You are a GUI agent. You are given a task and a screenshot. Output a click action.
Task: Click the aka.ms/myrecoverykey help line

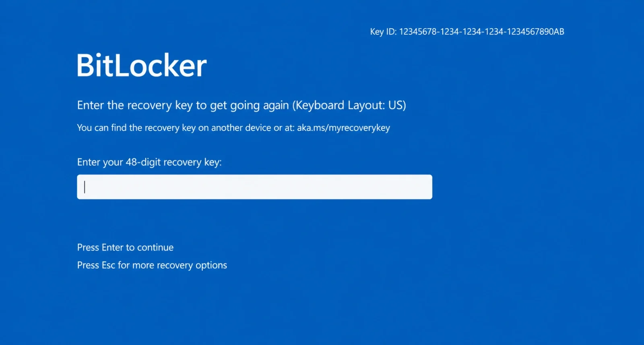point(233,128)
